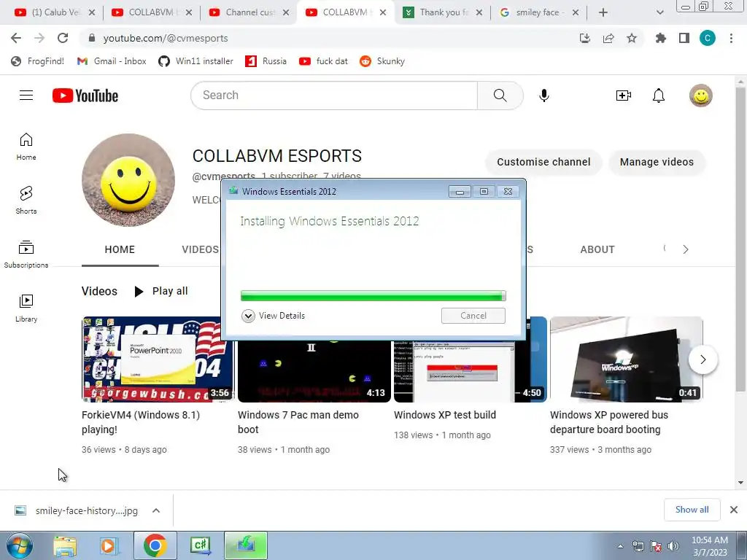Click the C# app on the taskbar

pos(200,545)
